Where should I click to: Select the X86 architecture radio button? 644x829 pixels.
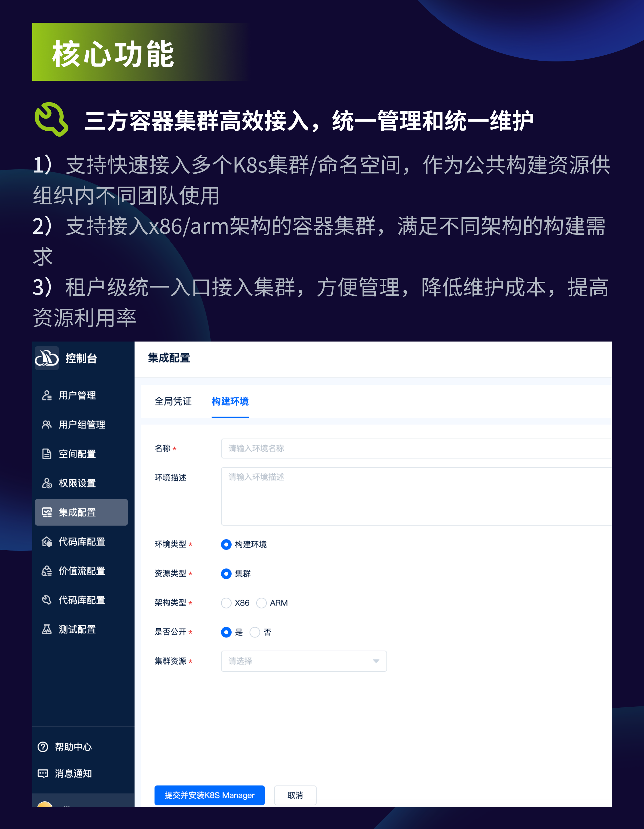click(x=226, y=603)
